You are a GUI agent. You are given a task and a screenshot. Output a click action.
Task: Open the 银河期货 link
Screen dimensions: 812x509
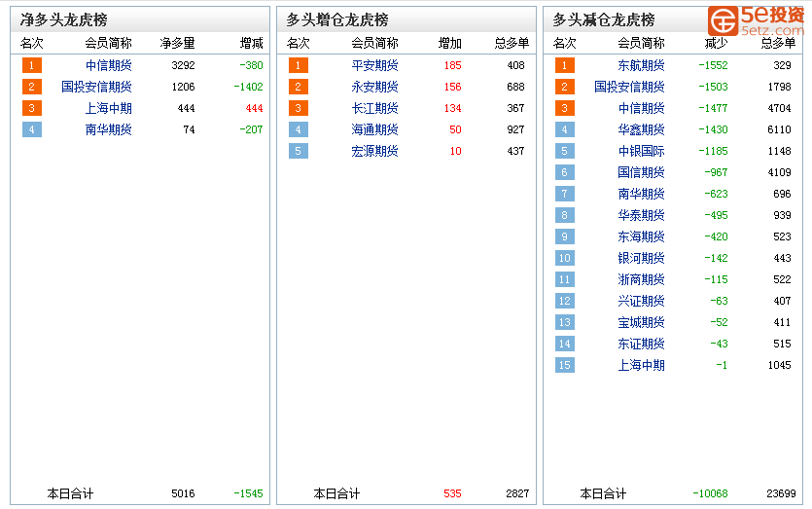pyautogui.click(x=641, y=258)
